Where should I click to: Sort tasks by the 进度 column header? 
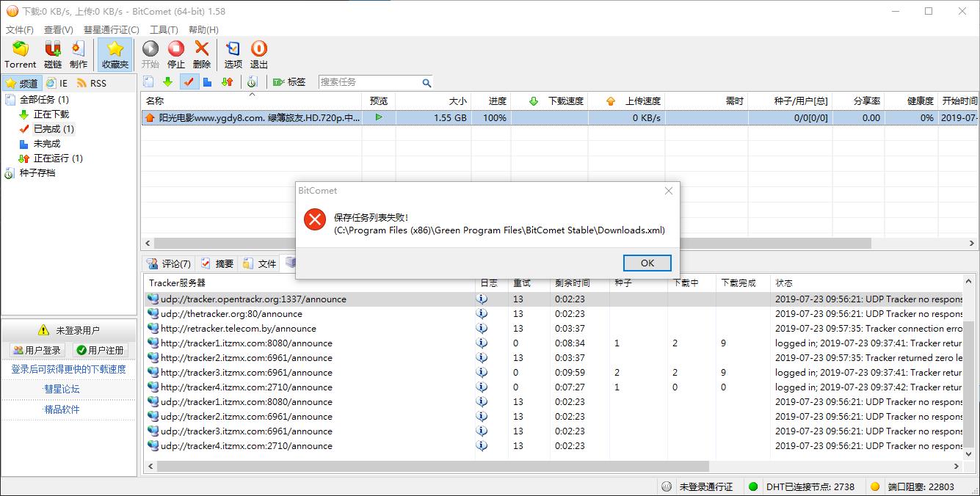click(490, 101)
